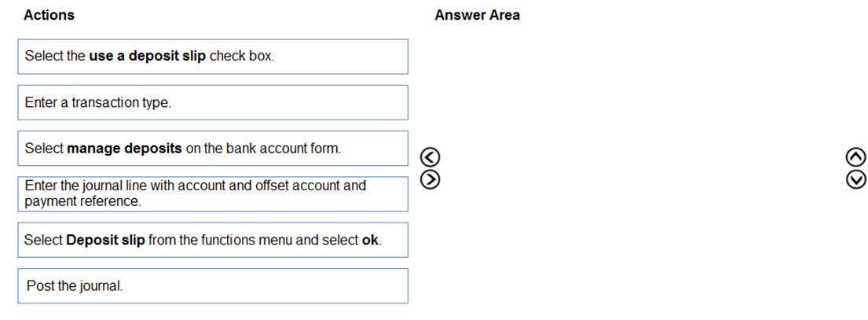Screen dimensions: 868x320
Task: Click the bold 'Deposit slip' text
Action: coord(106,241)
